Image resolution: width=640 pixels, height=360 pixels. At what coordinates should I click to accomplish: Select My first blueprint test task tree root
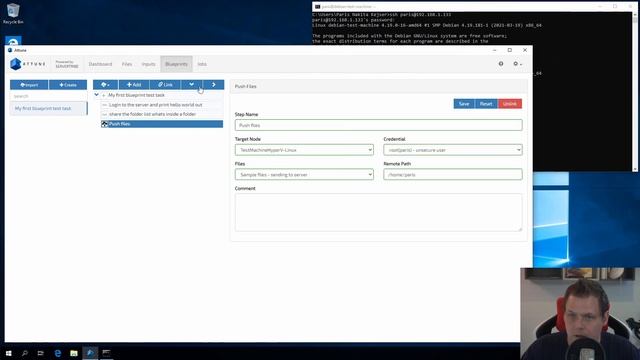[x=136, y=95]
